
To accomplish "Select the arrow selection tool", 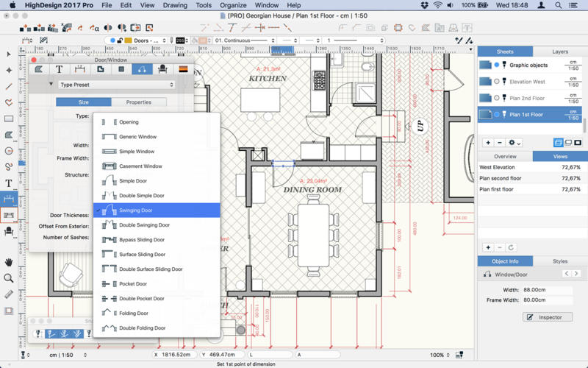I will [9, 54].
